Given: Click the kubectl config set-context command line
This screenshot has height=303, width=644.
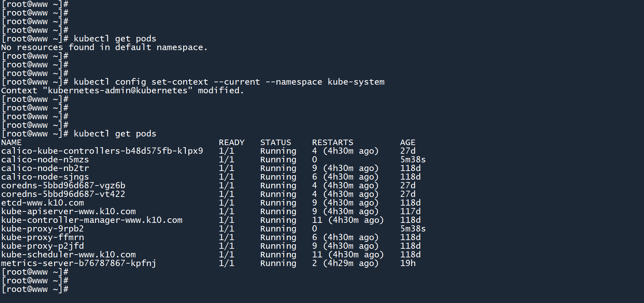Looking at the screenshot, I should [229, 82].
